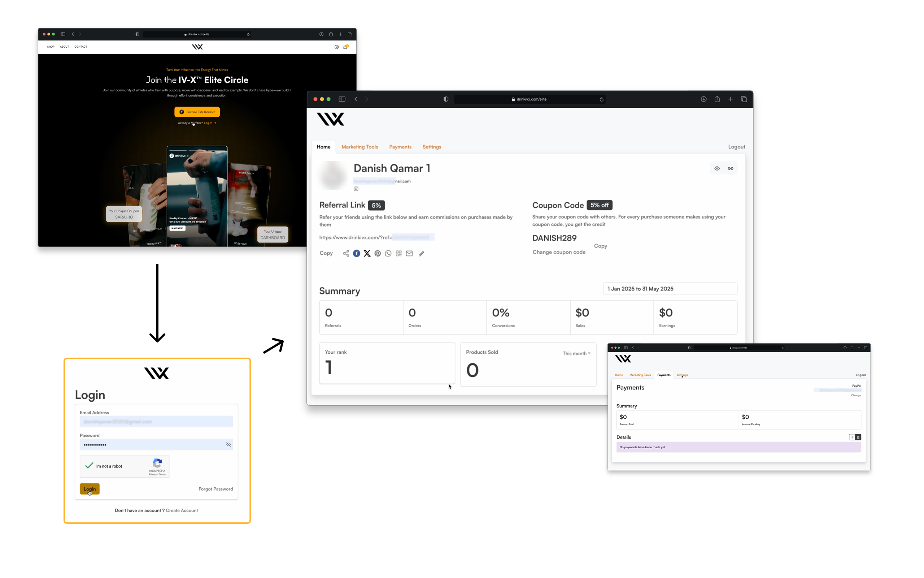Open the date range picker in Summary

click(x=670, y=289)
